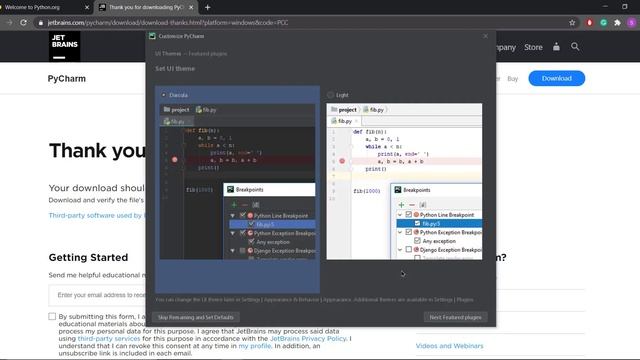
Task: Minimize the Chrome window
Action: pos(605,7)
